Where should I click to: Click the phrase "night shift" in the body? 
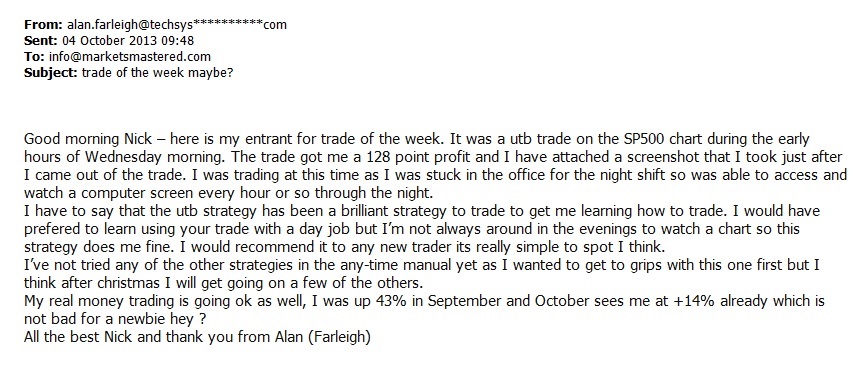click(x=568, y=175)
